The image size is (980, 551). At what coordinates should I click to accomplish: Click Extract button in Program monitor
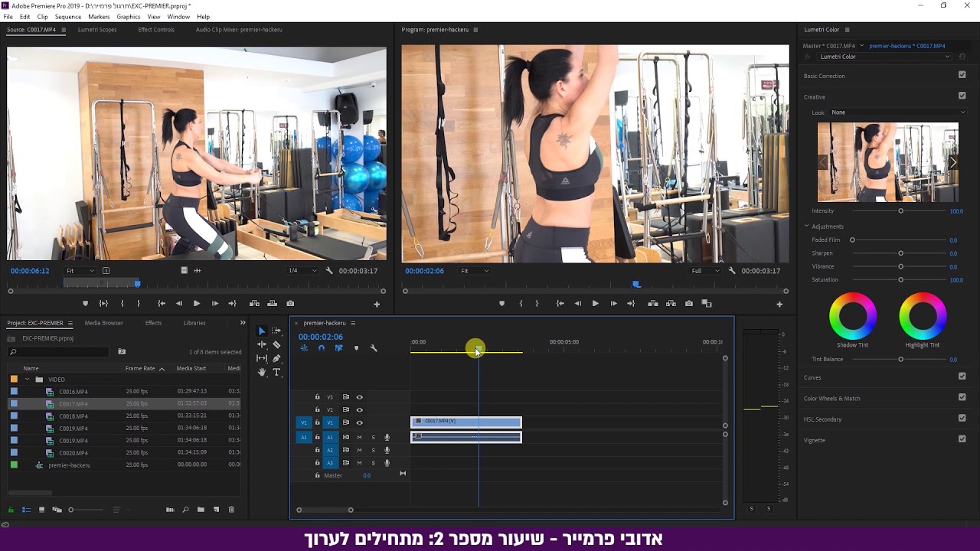(671, 304)
